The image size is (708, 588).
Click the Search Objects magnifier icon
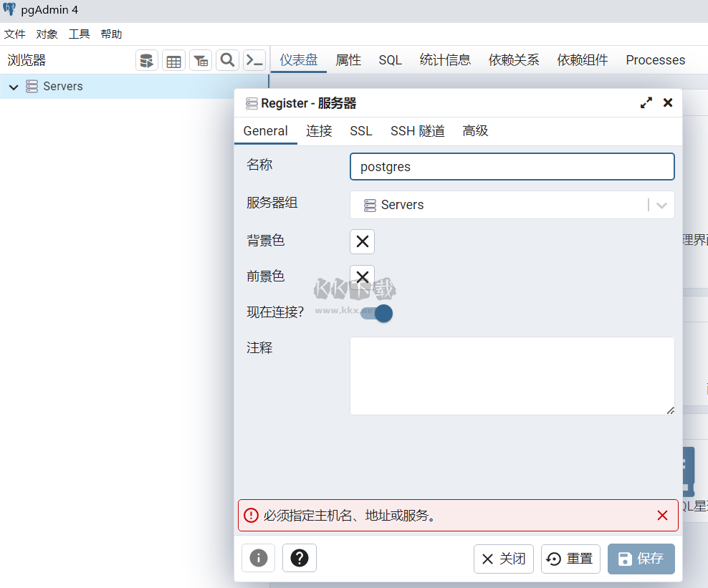228,60
